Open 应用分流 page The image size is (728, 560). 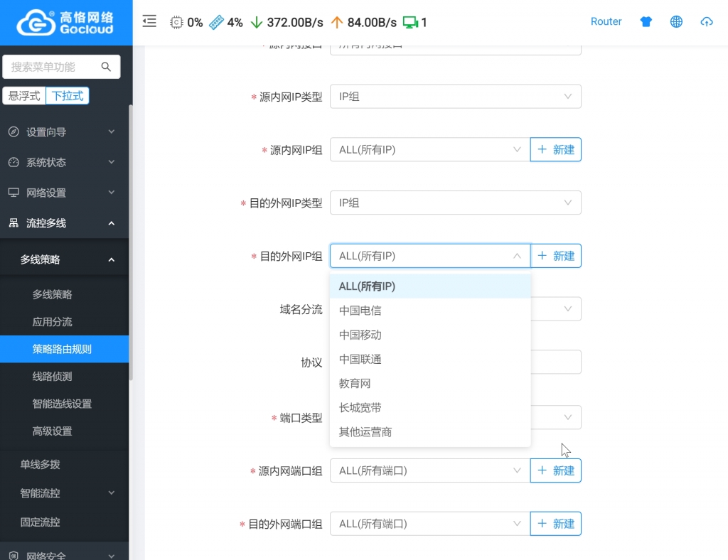pos(64,321)
